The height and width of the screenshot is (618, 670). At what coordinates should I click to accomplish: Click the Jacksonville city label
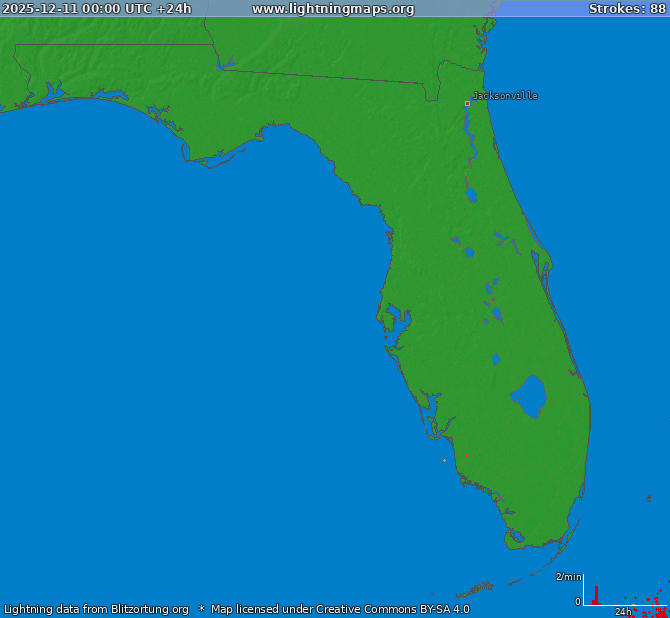pos(505,96)
